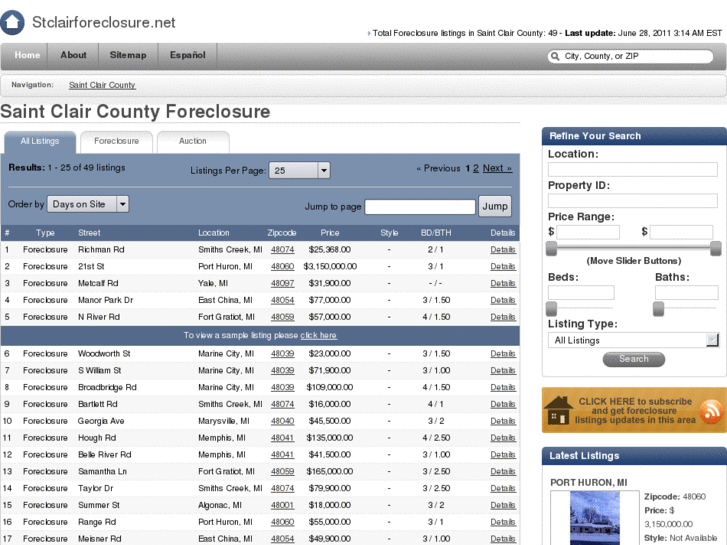727x545 pixels.
Task: Select the Auction tab
Action: 193,141
